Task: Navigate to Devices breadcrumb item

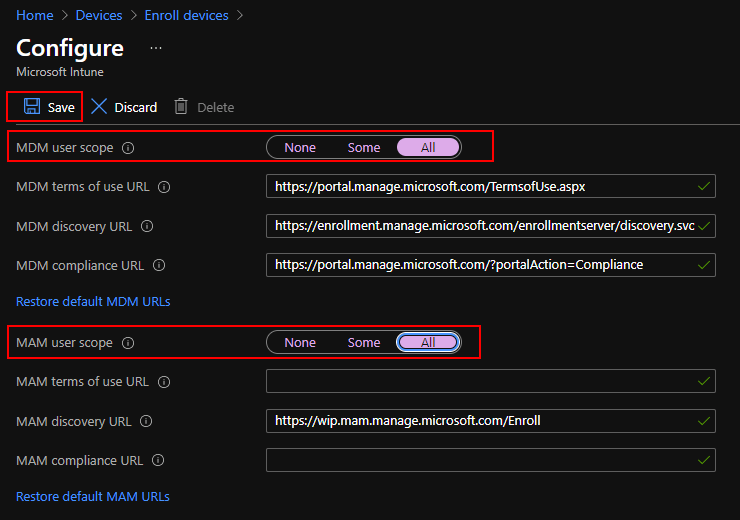Action: point(99,15)
